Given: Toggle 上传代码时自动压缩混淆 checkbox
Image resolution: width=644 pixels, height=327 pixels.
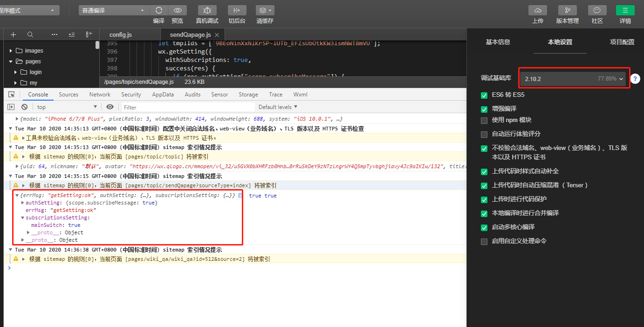Looking at the screenshot, I should coord(484,185).
